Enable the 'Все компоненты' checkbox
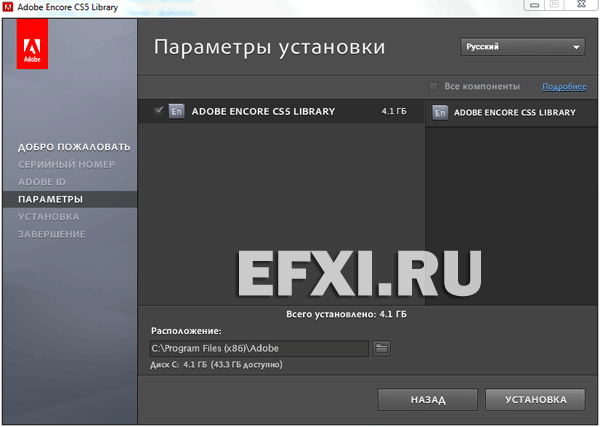600x427 pixels. (433, 87)
